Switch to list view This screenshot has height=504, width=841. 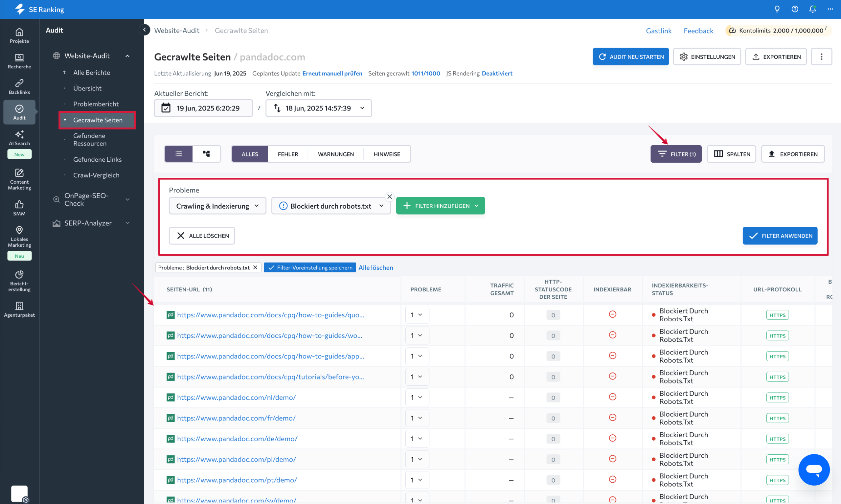click(179, 154)
